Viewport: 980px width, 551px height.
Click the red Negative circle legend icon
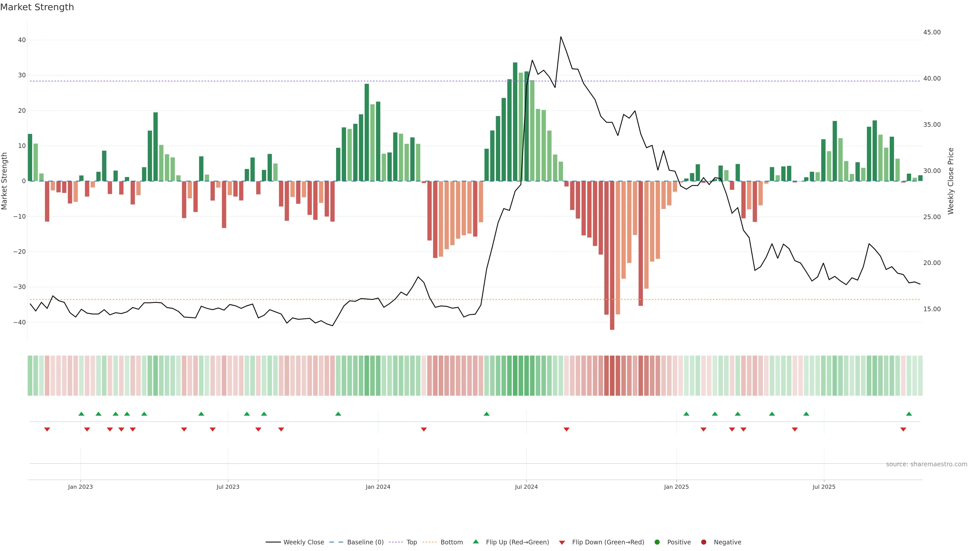(x=703, y=542)
